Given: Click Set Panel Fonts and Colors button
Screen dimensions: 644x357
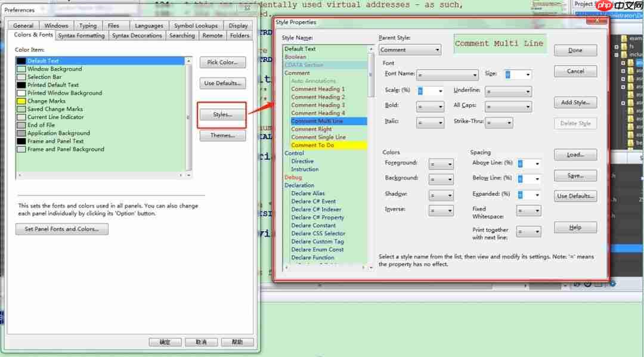Looking at the screenshot, I should [61, 229].
